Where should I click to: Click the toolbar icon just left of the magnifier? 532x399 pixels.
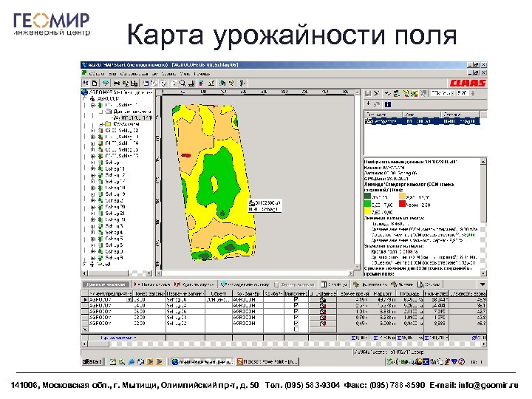(174, 83)
